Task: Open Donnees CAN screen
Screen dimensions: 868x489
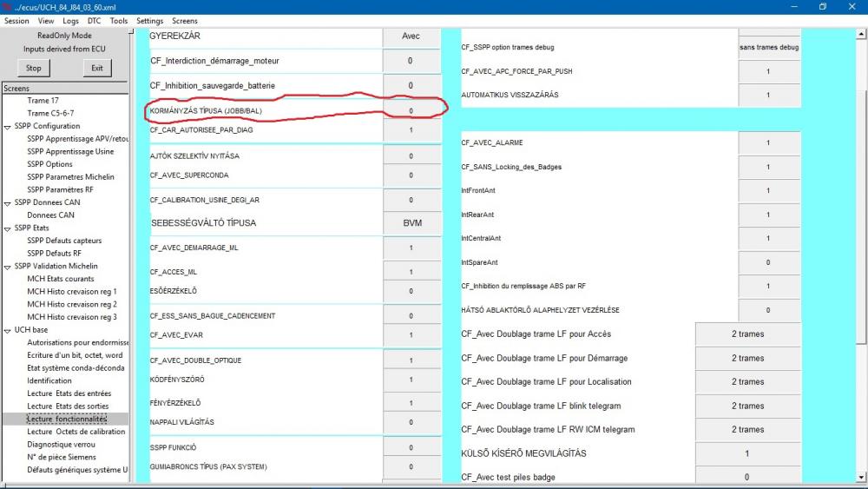Action: pos(50,215)
